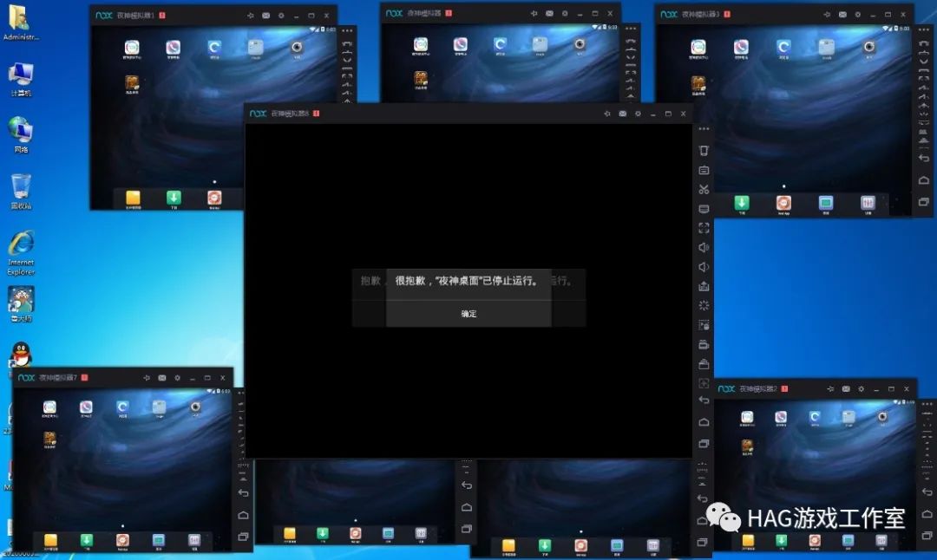This screenshot has width=937, height=560.
Task: Toggle fullscreen mode from the emulator sidebar
Action: 704,228
